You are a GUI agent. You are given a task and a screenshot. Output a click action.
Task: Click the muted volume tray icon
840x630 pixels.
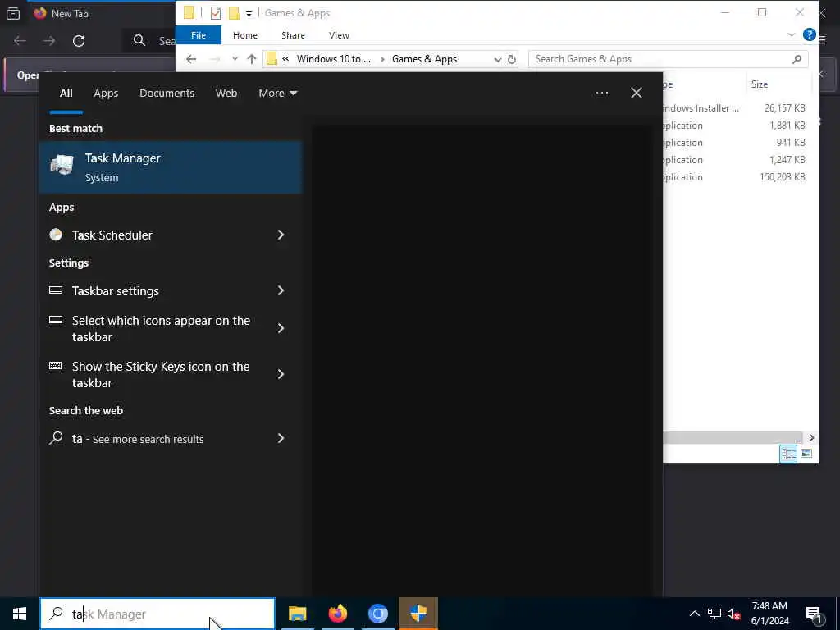(x=734, y=614)
